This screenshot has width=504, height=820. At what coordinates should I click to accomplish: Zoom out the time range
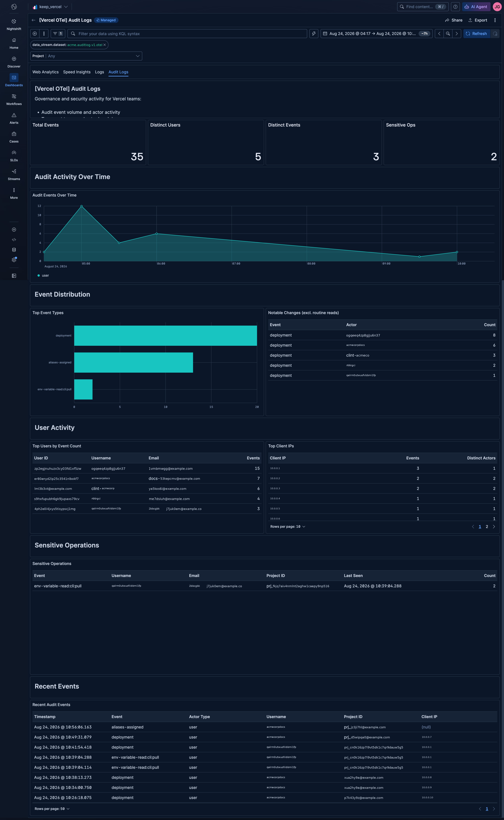[448, 34]
